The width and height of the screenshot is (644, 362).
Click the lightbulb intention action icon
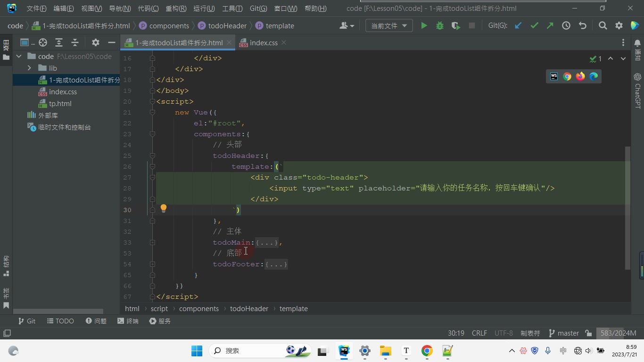click(x=164, y=208)
